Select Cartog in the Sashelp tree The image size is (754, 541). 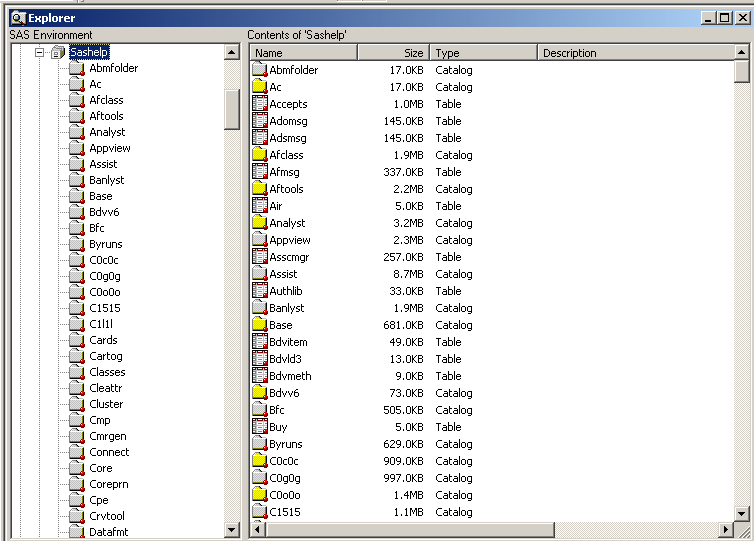coord(106,356)
